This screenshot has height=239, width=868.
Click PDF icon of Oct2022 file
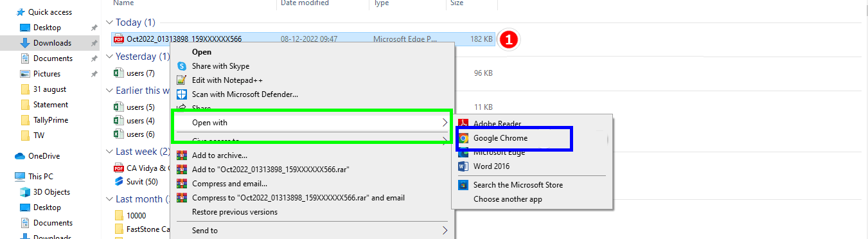point(118,39)
